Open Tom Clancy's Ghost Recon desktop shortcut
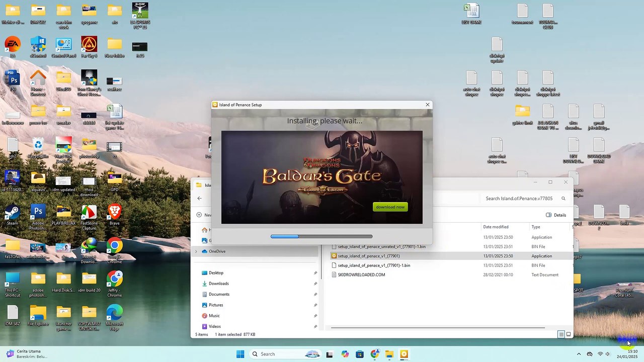Viewport: 644px width, 362px height. 89,83
